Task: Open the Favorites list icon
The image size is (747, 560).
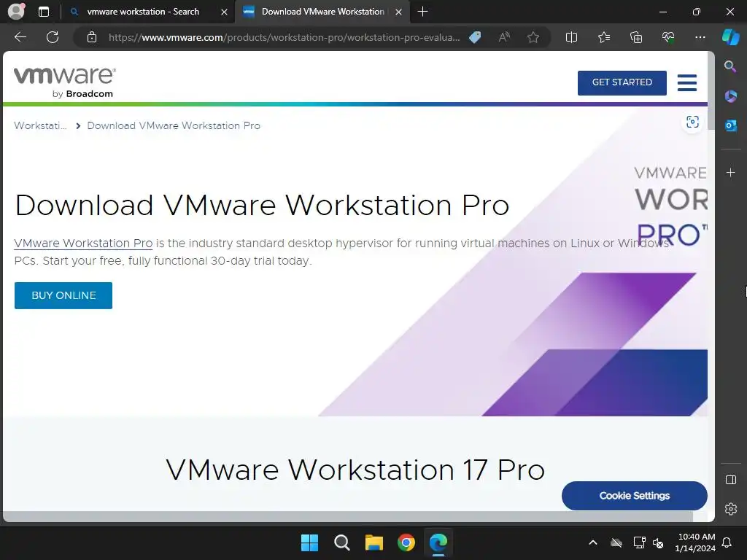Action: point(603,37)
